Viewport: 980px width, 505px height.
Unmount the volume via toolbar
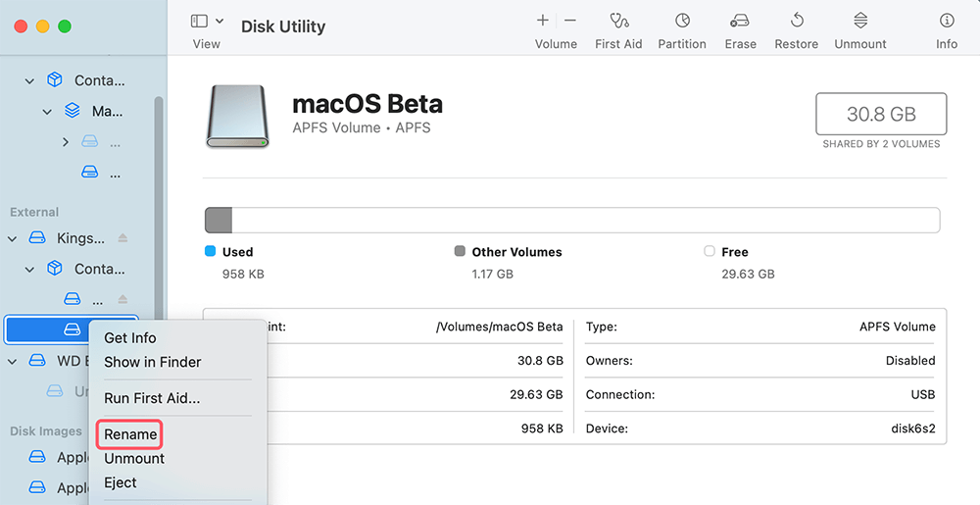coord(860,21)
